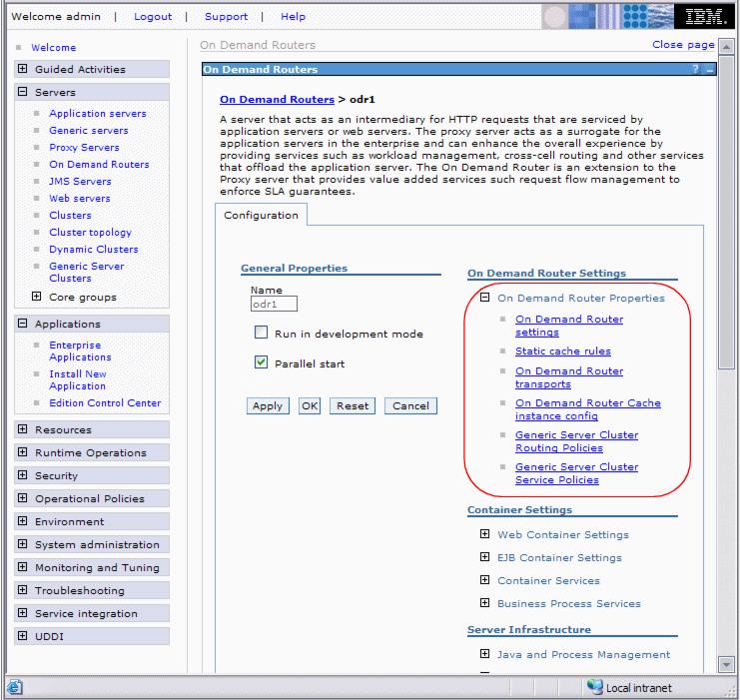Collapse On Demand Router Properties
Screen dimensions: 740x700
[484, 298]
